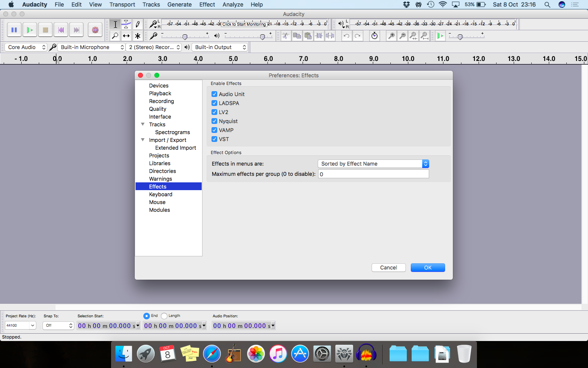This screenshot has width=588, height=368.
Task: Select the Draw pencil tool
Action: pos(138,25)
